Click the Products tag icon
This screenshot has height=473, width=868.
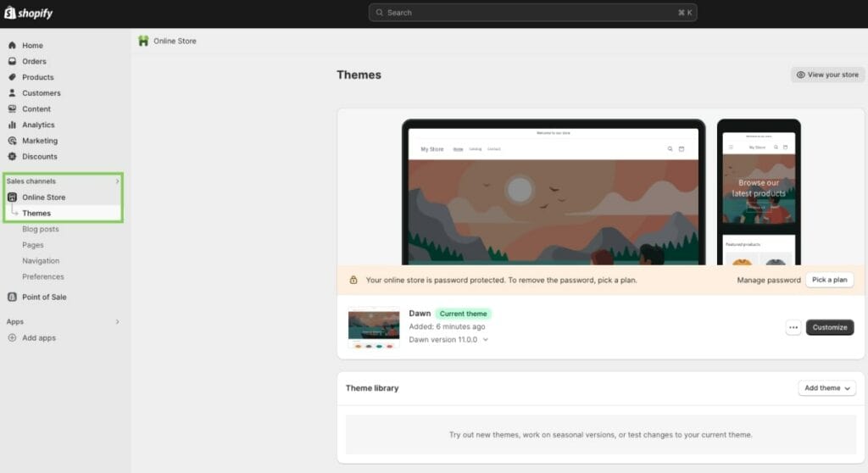pos(12,77)
